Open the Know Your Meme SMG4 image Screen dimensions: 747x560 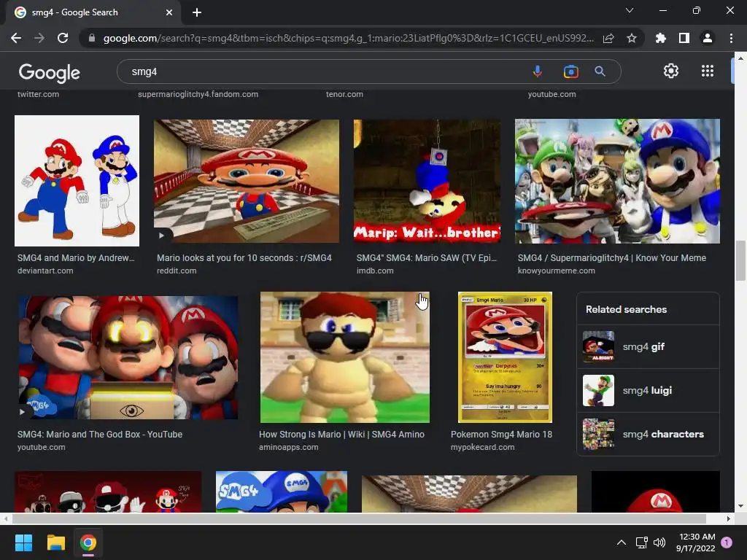tap(617, 181)
